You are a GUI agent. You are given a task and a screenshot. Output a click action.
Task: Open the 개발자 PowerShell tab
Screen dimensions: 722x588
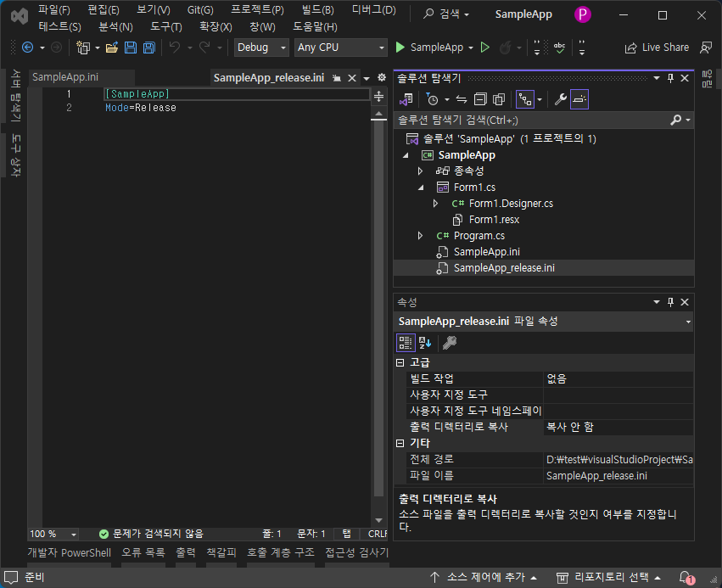tap(69, 552)
